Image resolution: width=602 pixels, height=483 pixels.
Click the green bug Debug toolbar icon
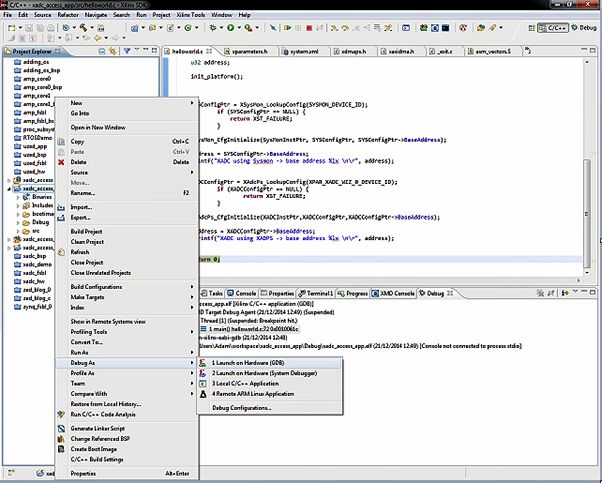point(213,28)
